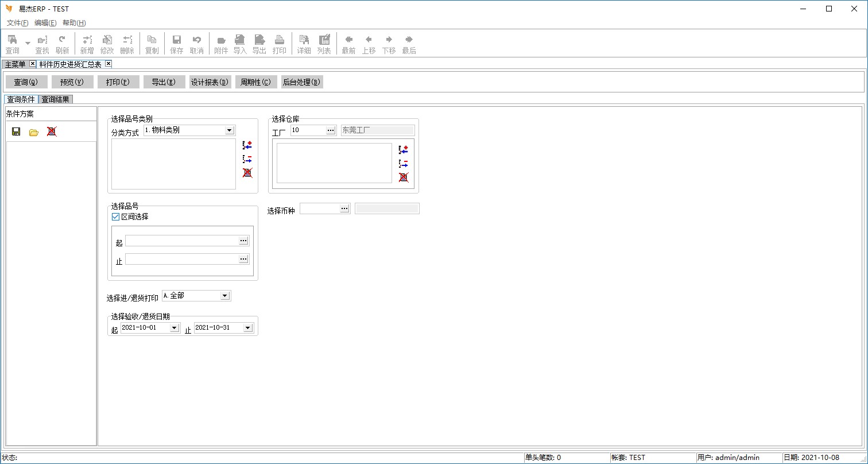The width and height of the screenshot is (868, 464).
Task: Expand the 分类方式 dropdown
Action: tap(230, 130)
